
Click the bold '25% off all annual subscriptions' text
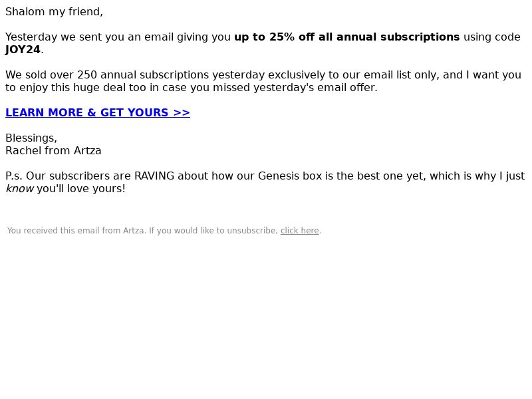click(x=364, y=37)
